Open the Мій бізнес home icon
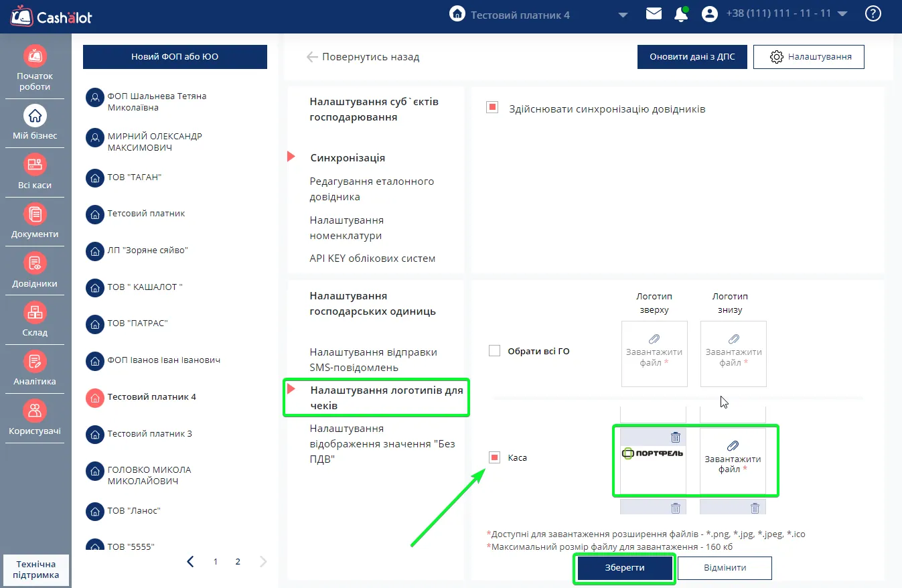Screen dimensions: 902x588 (35, 116)
